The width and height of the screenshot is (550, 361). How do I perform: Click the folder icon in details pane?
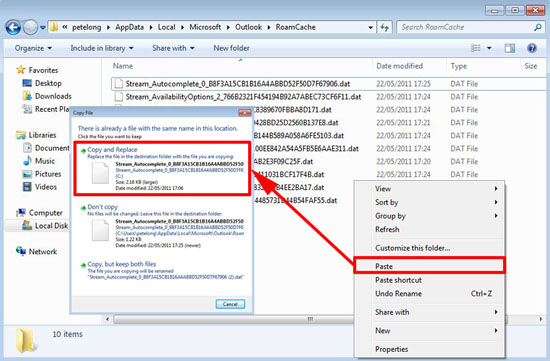26,340
